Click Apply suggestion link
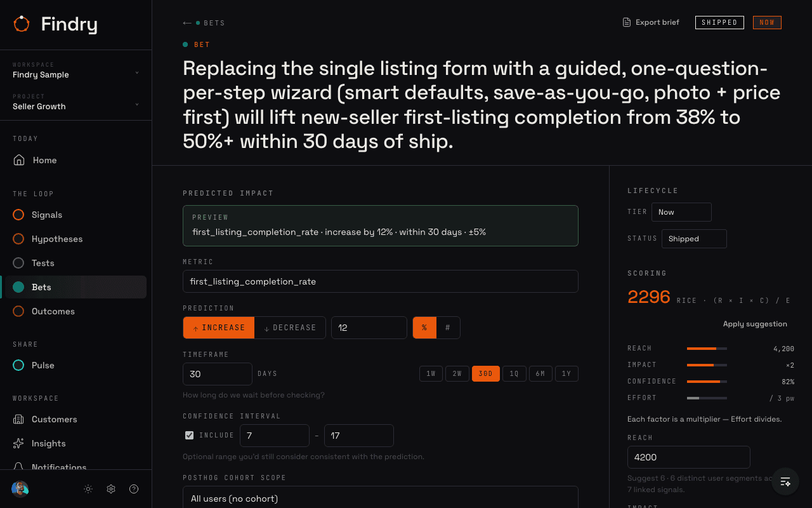The image size is (812, 508). click(x=755, y=324)
